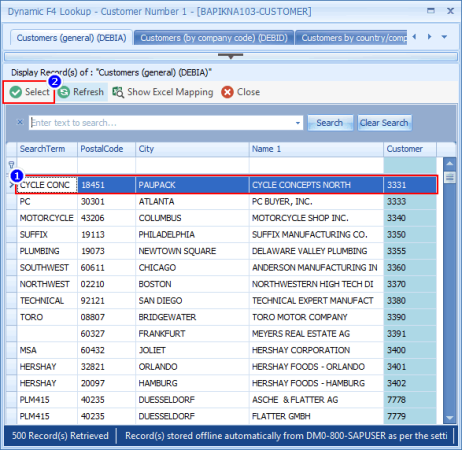
Task: Click FLATTER GMBH name cell
Action: pyautogui.click(x=316, y=416)
